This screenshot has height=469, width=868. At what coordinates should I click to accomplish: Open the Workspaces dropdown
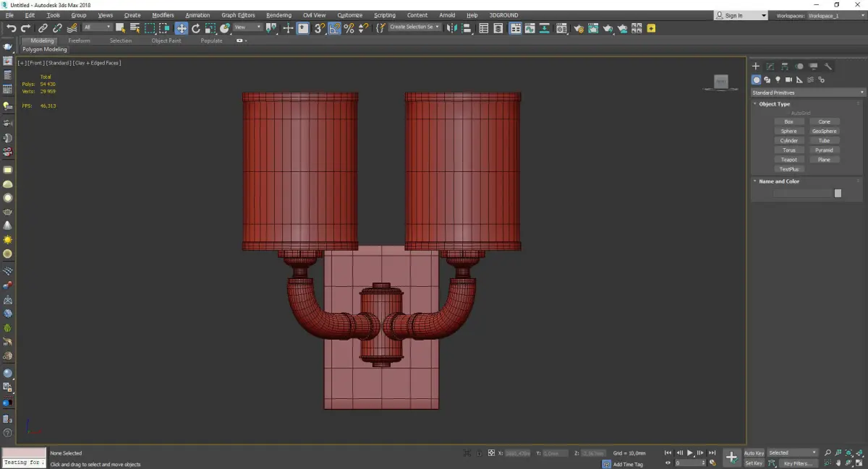(x=835, y=15)
